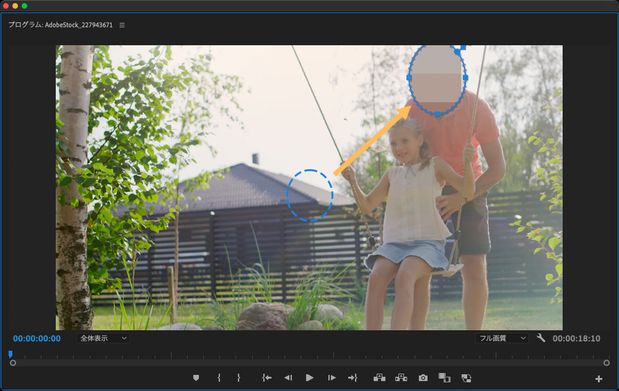The image size is (619, 391).
Task: Open the button editor plus icon
Action: 598,379
